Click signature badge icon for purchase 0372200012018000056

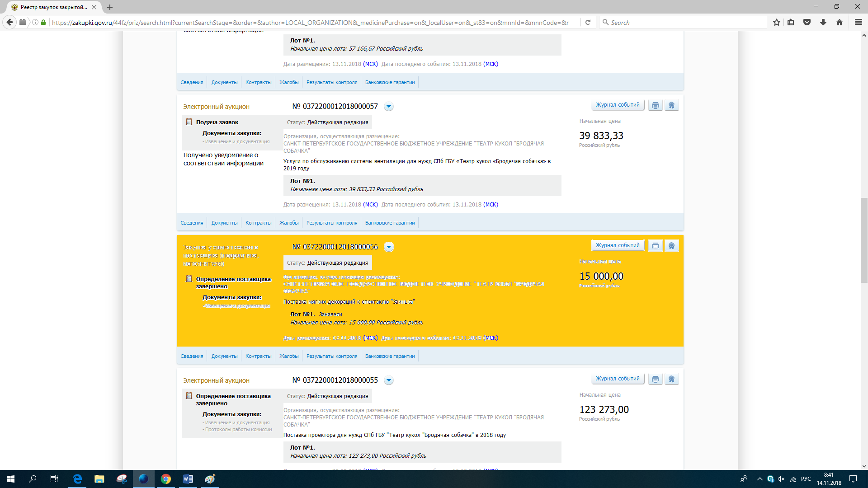click(x=671, y=246)
